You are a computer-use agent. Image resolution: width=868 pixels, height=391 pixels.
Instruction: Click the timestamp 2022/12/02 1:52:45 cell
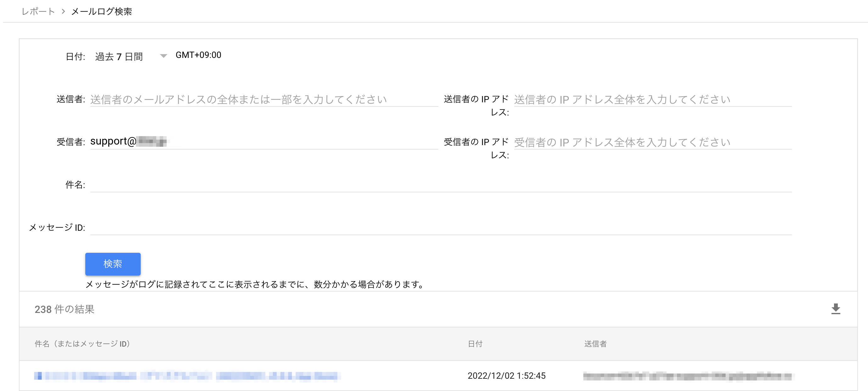click(x=506, y=376)
